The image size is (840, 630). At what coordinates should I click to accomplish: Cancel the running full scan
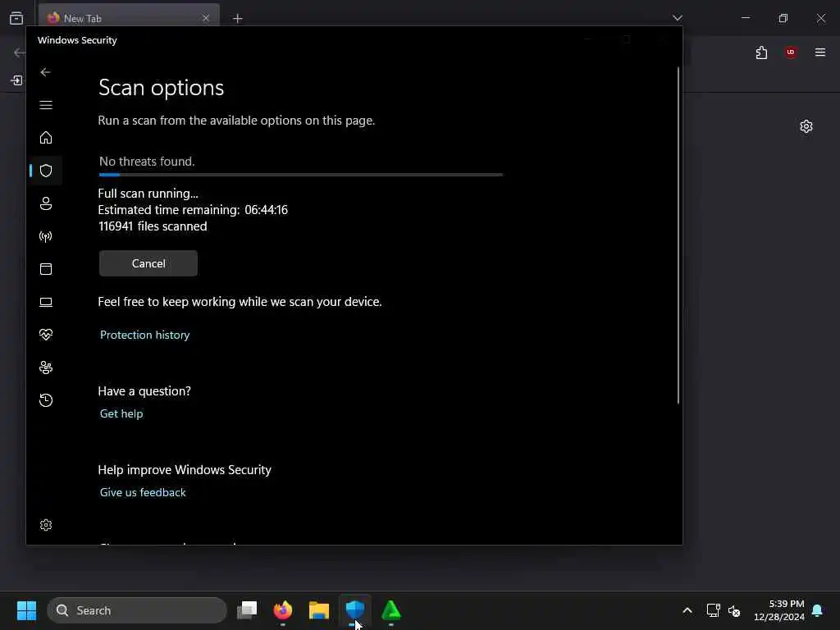click(x=148, y=263)
